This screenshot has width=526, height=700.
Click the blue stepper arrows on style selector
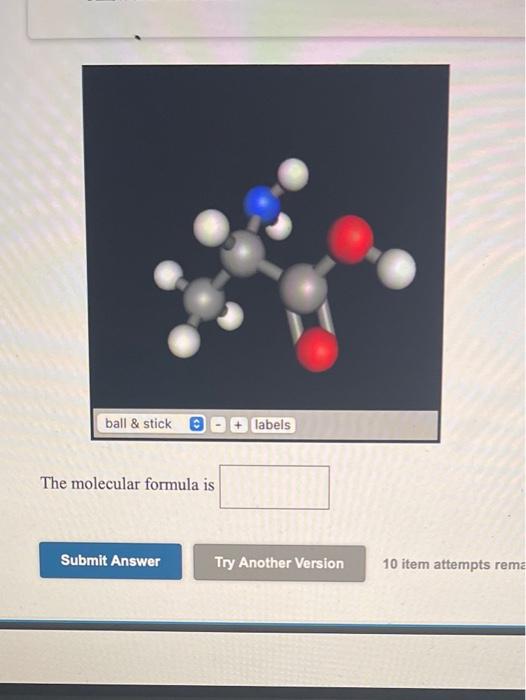pyautogui.click(x=197, y=424)
